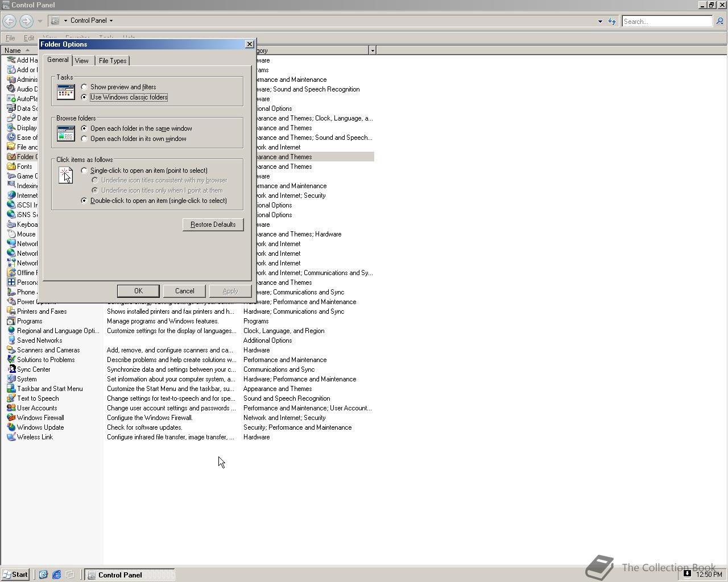Select the Regional and Language Options icon

[x=11, y=331]
